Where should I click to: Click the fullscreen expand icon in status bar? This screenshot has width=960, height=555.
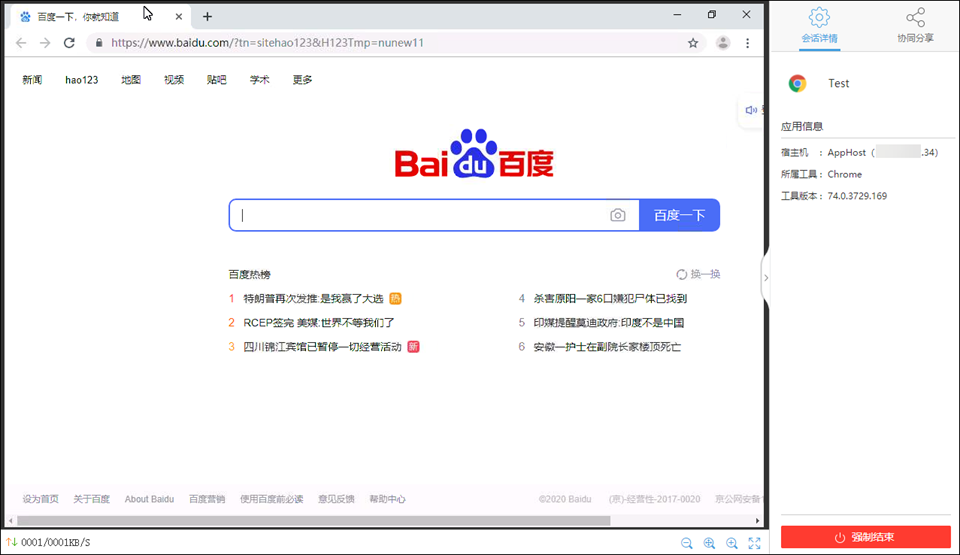755,543
